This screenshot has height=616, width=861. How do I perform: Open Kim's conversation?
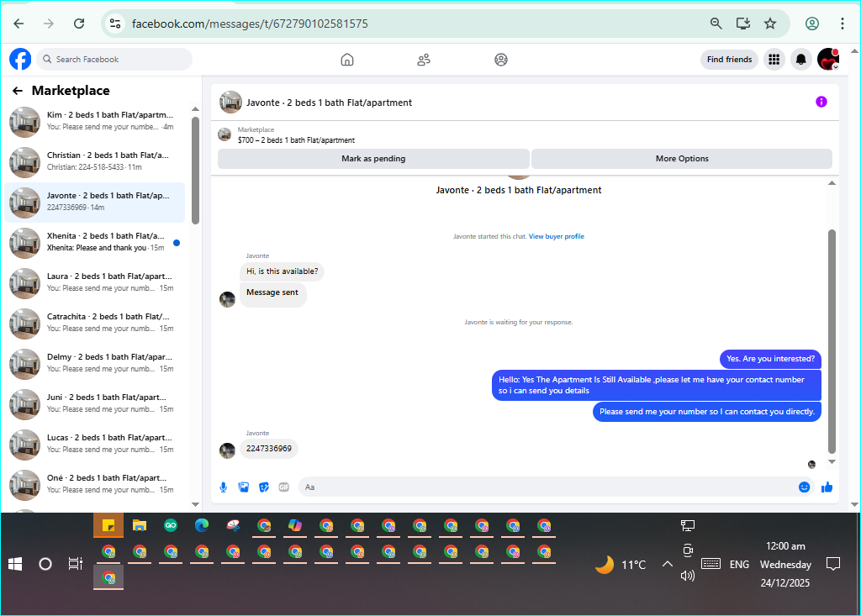point(94,122)
